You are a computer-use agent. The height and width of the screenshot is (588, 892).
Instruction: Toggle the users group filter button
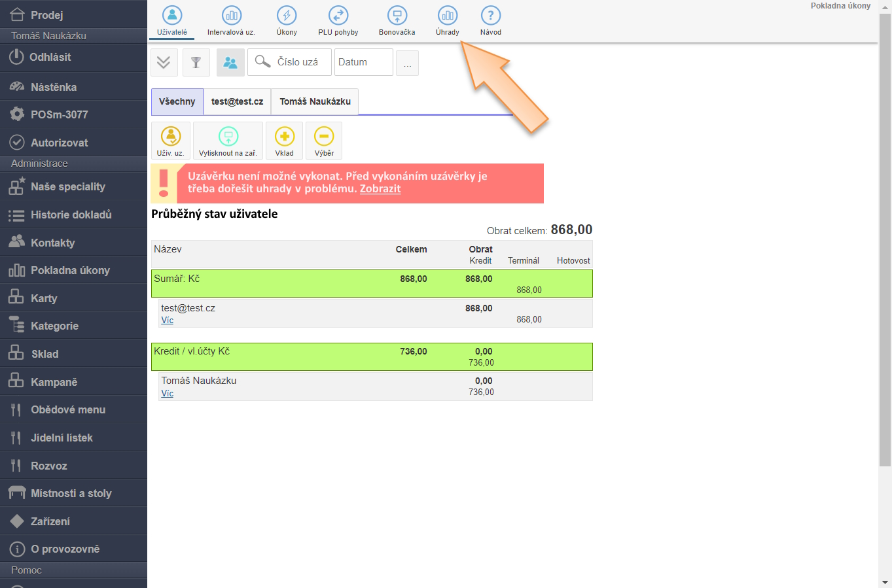point(230,63)
